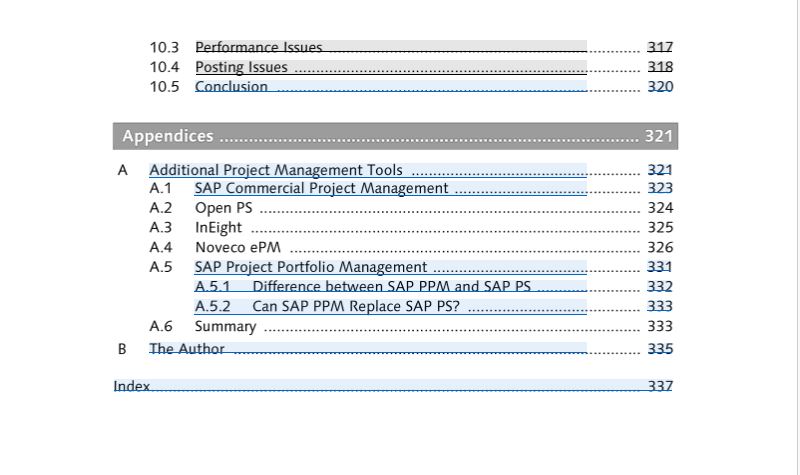
Task: Open SAP Commercial Project Management link
Action: [391, 188]
